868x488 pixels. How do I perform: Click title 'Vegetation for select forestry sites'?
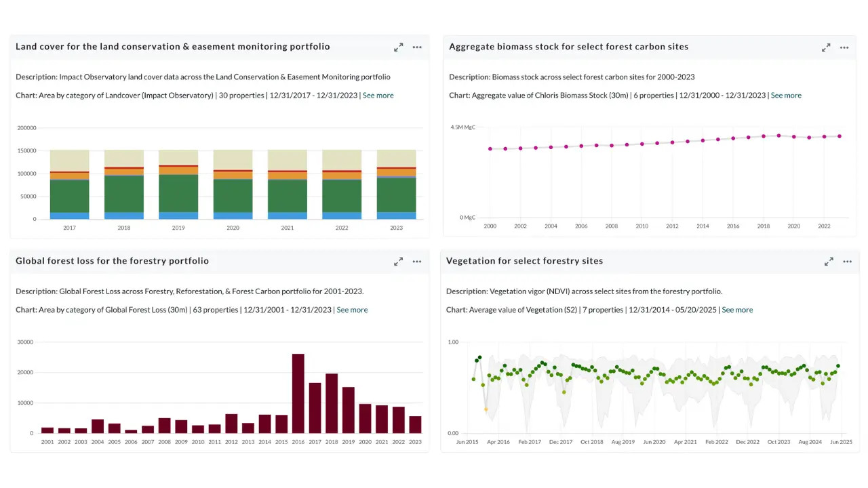pos(525,261)
